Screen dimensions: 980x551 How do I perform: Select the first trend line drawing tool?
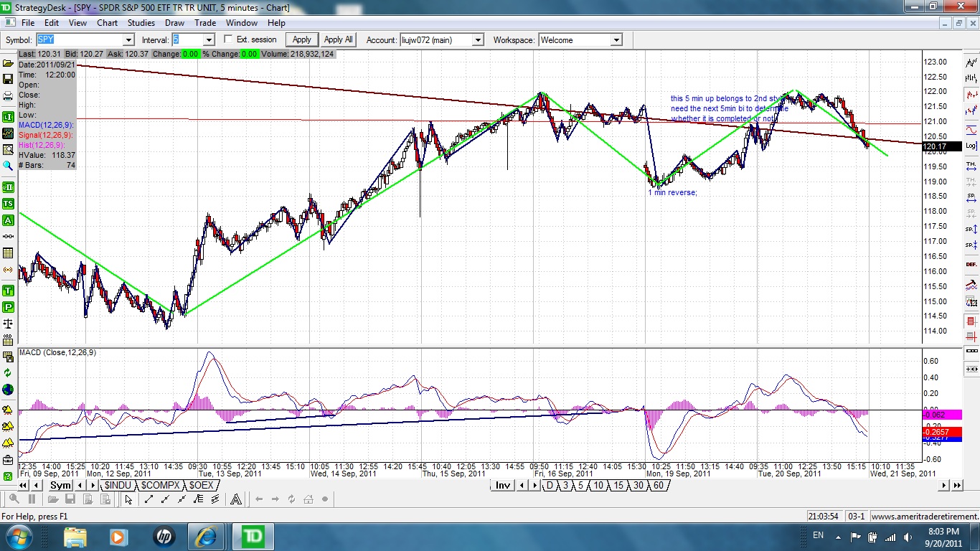pos(149,499)
